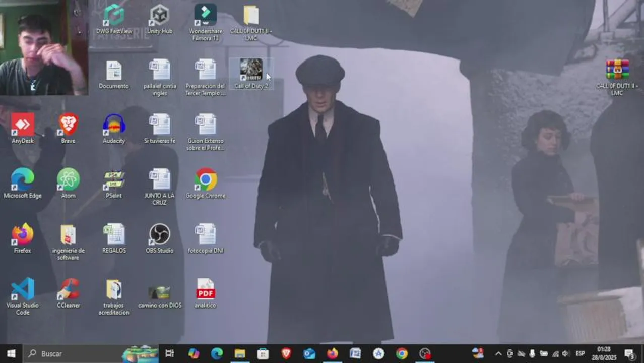The image size is (644, 363).
Task: Select the Audacity desktop icon
Action: [x=114, y=129]
